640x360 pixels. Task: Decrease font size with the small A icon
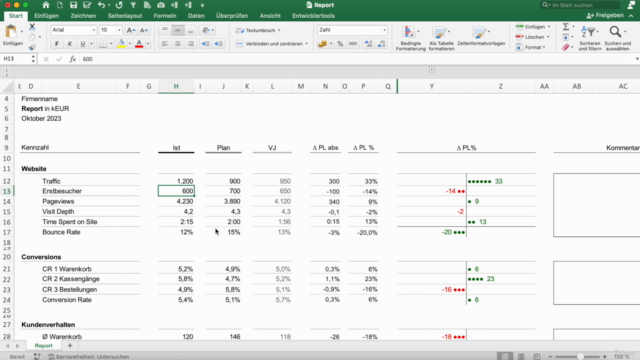click(x=144, y=30)
